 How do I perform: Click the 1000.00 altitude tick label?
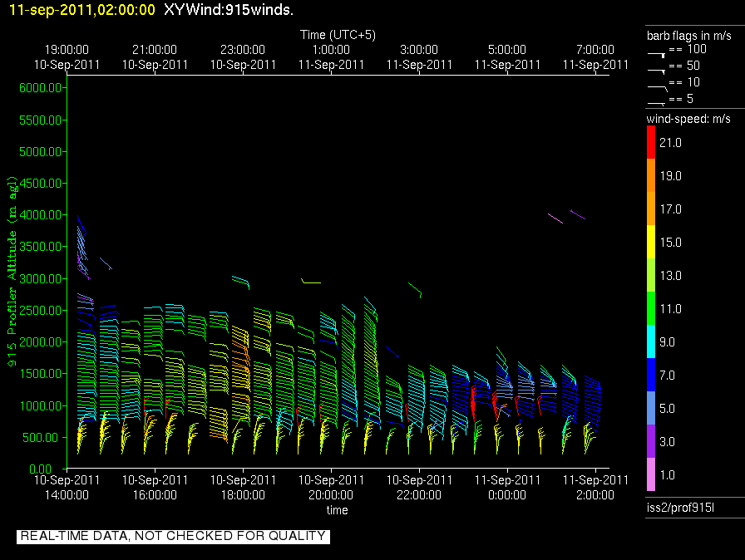pyautogui.click(x=41, y=405)
